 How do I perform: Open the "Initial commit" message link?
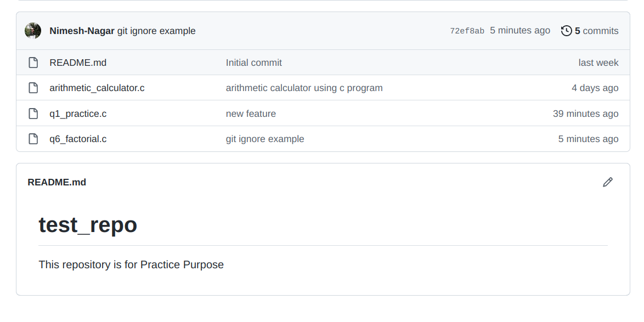click(x=253, y=63)
